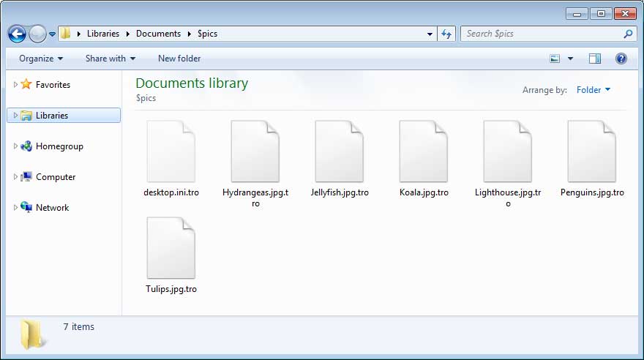This screenshot has width=644, height=360.
Task: Open the Share with menu
Action: point(111,59)
